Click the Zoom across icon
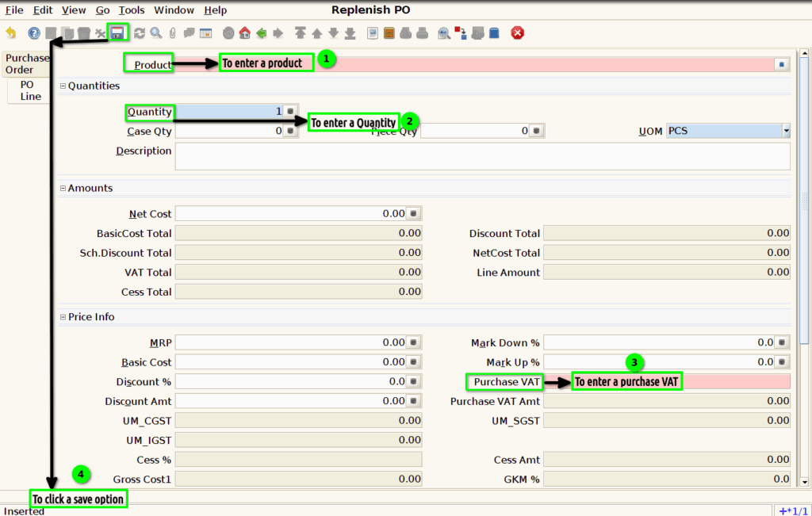812x516 pixels. coord(444,33)
